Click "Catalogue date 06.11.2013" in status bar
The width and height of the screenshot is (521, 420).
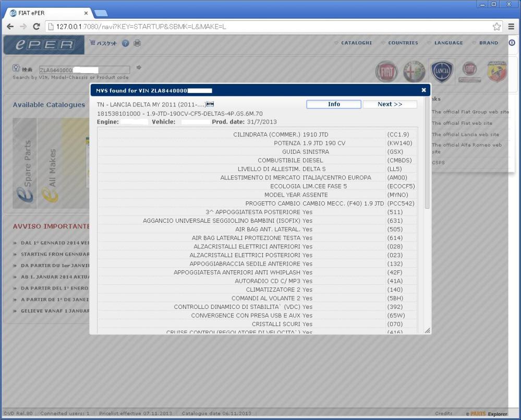[216, 413]
